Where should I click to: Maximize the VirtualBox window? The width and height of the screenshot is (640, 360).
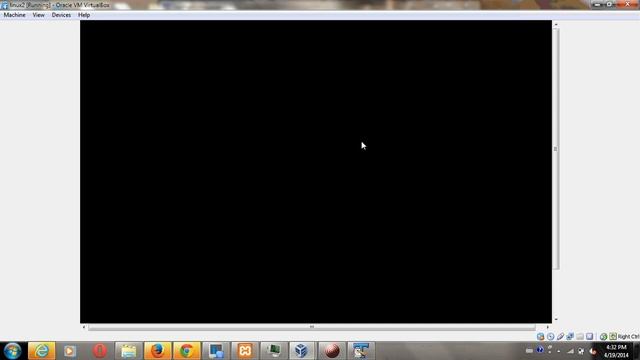click(609, 4)
